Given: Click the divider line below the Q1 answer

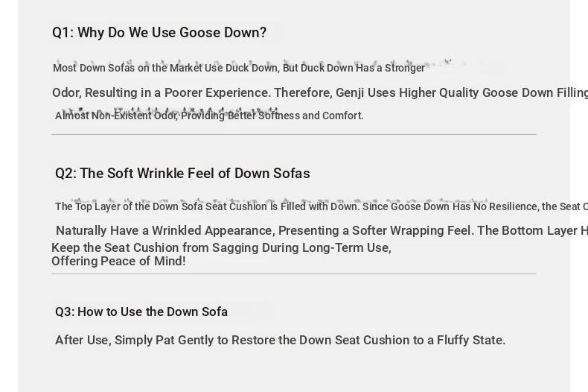Looking at the screenshot, I should pos(294,134).
